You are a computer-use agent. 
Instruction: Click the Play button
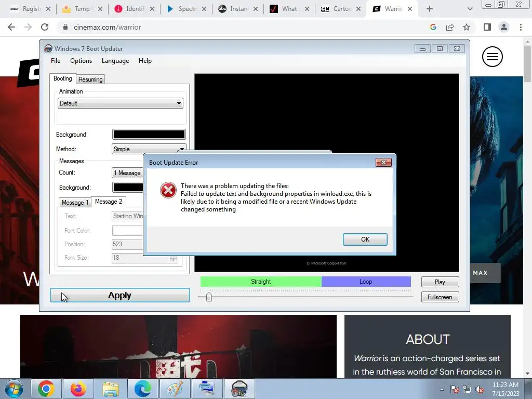pos(440,282)
